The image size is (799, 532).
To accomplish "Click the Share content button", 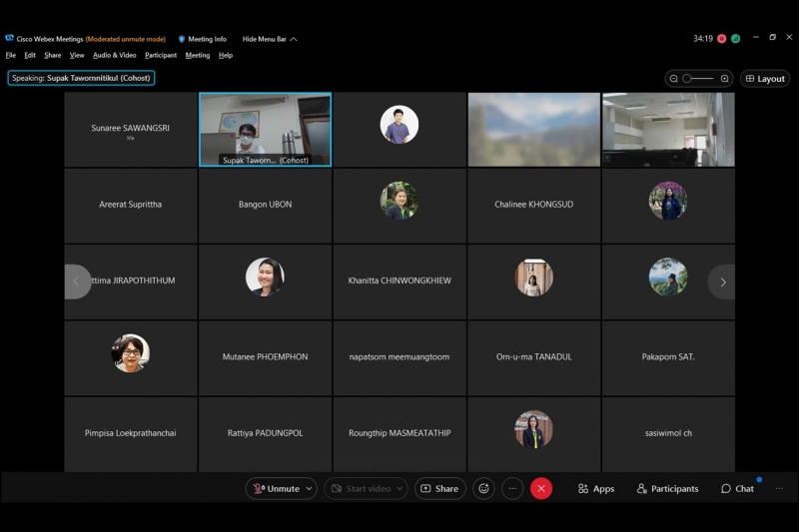I will point(439,488).
